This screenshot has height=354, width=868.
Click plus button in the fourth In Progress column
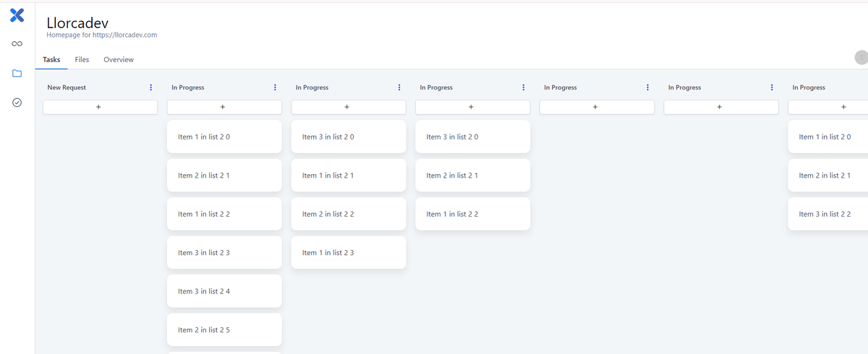point(597,107)
